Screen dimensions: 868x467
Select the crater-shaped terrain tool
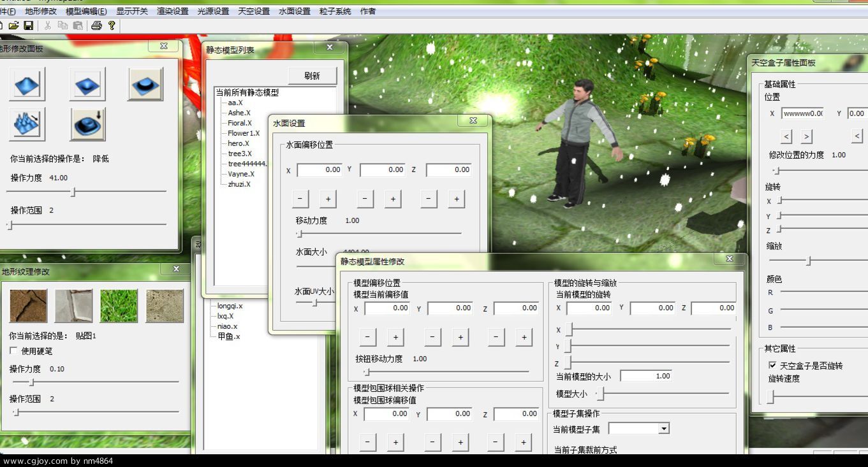pos(145,84)
